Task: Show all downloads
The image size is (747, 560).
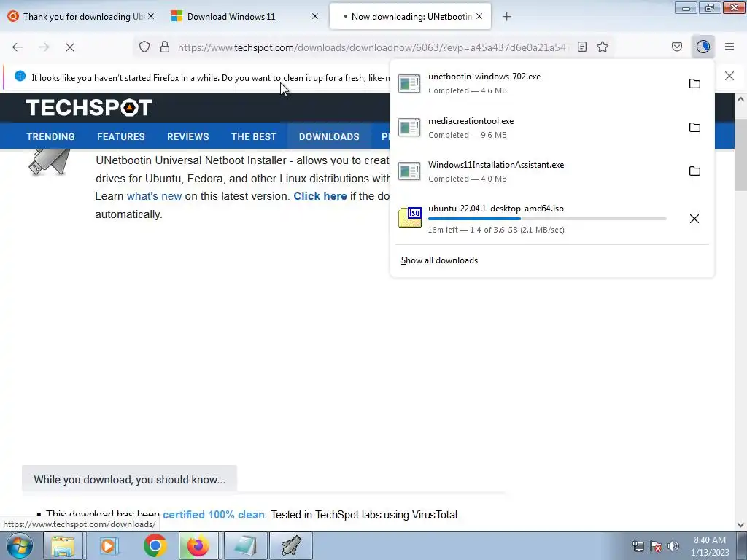Action: (x=439, y=260)
